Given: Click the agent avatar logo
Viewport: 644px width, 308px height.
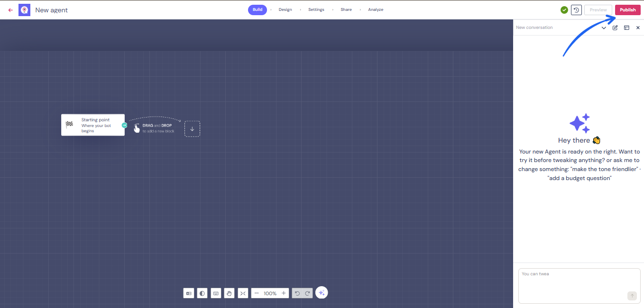Looking at the screenshot, I should tap(24, 10).
